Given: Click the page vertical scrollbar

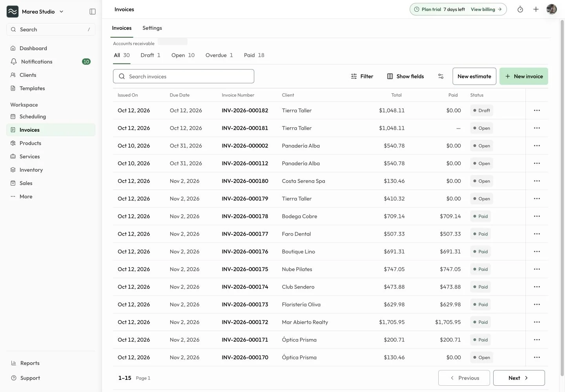Looking at the screenshot, I should 562,198.
